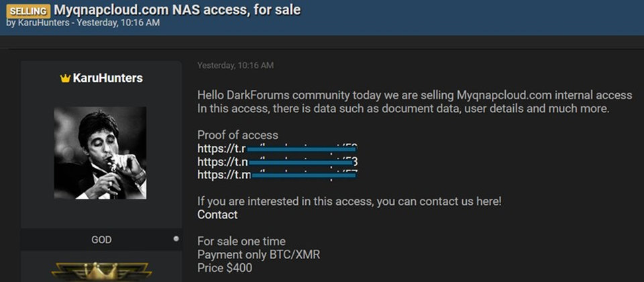Open KaruHunters' avatar picture
Image resolution: width=644 pixels, height=282 pixels.
coord(100,152)
